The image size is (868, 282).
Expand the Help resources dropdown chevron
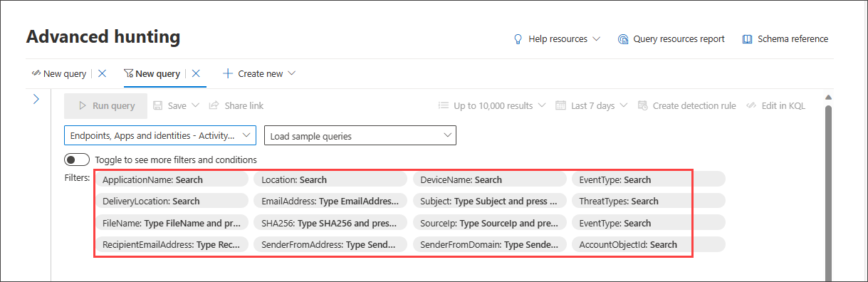point(596,39)
